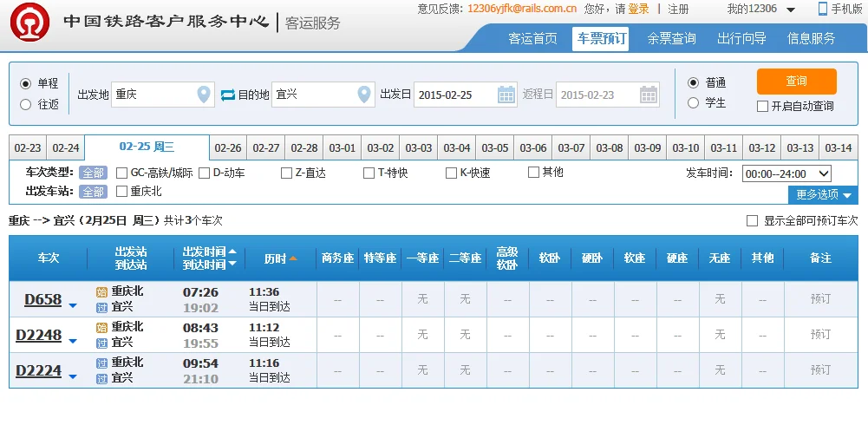
Task: Open the 客运首页 navigation tab
Action: tap(532, 39)
